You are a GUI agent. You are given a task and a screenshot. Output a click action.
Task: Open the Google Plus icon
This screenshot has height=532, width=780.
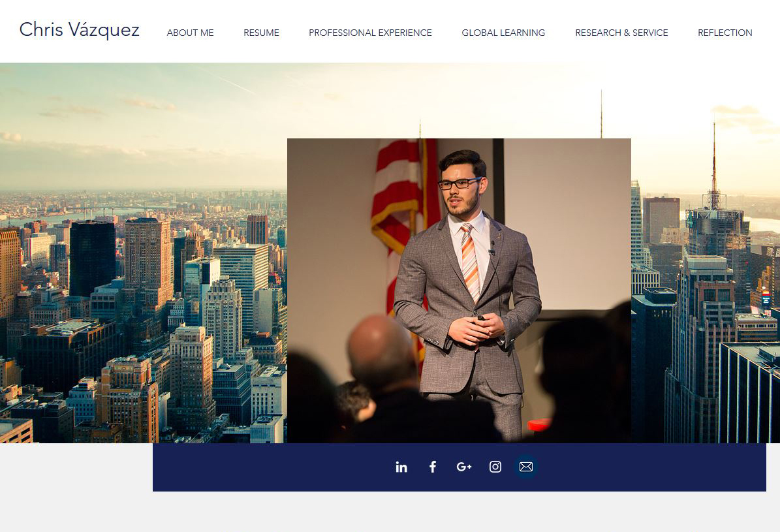(464, 467)
